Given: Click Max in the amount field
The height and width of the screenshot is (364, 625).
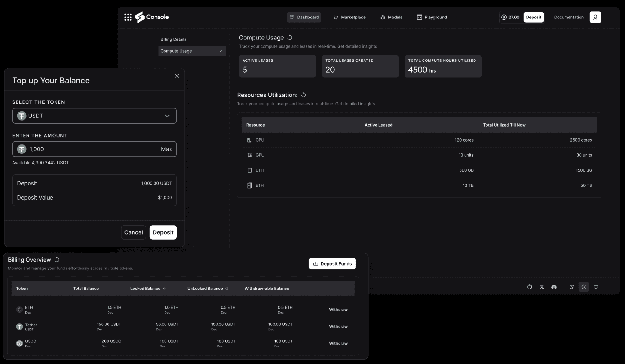Looking at the screenshot, I should tap(166, 149).
